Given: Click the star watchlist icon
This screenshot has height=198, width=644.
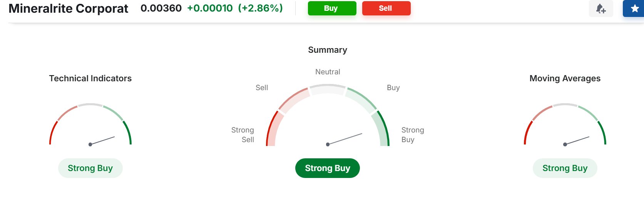Looking at the screenshot, I should tap(635, 8).
